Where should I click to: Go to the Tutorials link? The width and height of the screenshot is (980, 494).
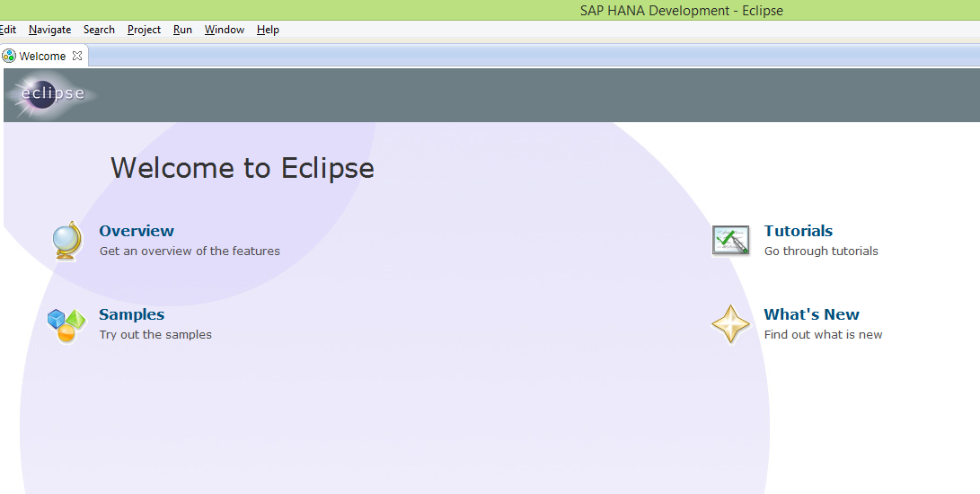pos(798,231)
